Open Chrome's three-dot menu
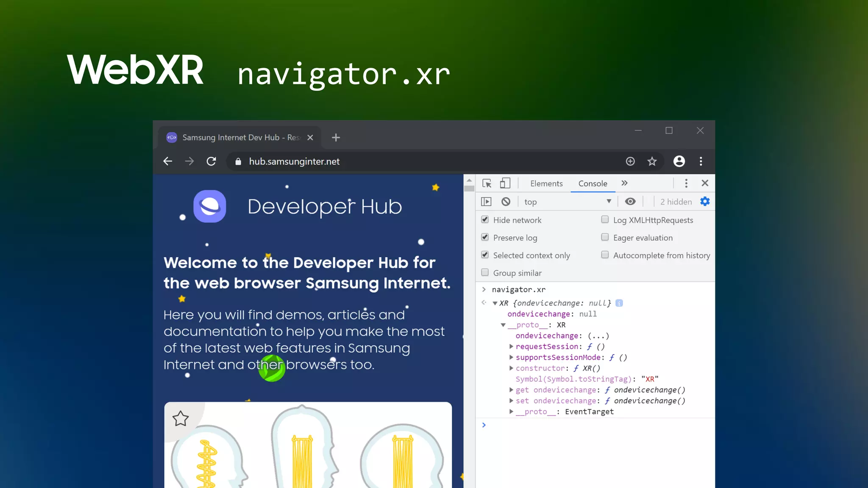 (701, 161)
